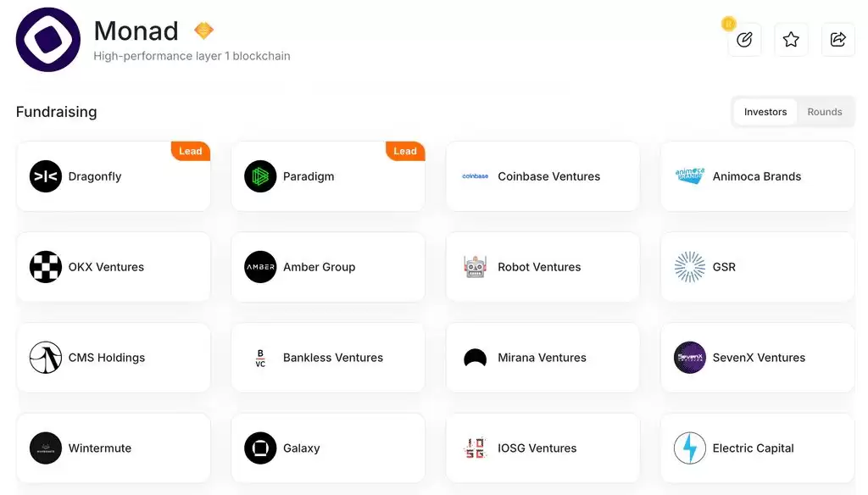Click the Electric Capital lightning icon
Screen dimensions: 868x495
[x=690, y=448]
